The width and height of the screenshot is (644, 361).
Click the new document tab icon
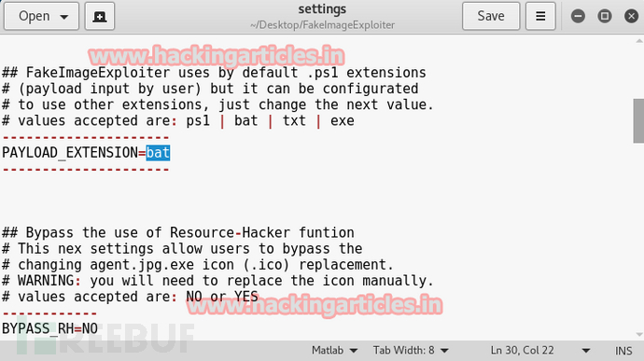coord(99,16)
